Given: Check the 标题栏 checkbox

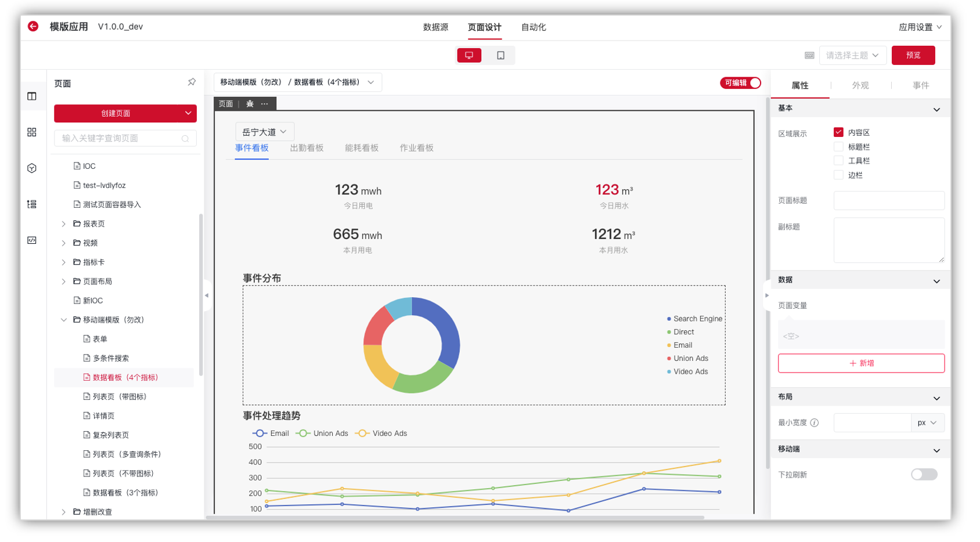Looking at the screenshot, I should coord(838,147).
